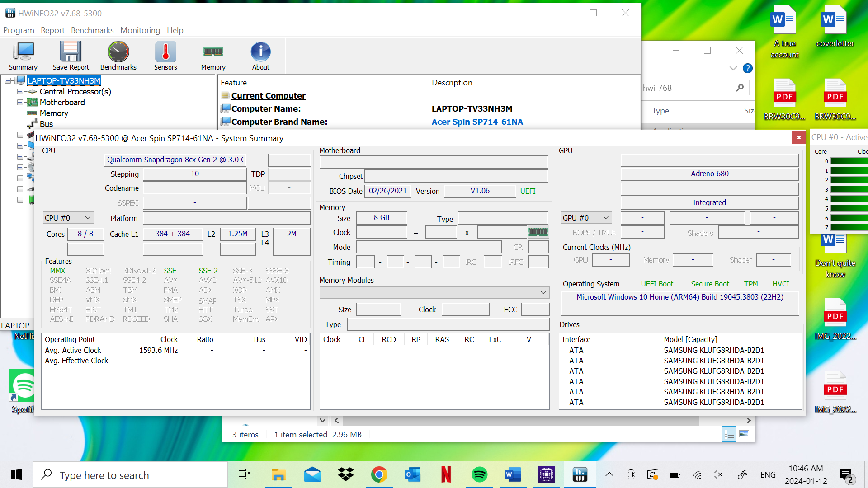Select Central Processor(s) in the tree

tap(75, 91)
